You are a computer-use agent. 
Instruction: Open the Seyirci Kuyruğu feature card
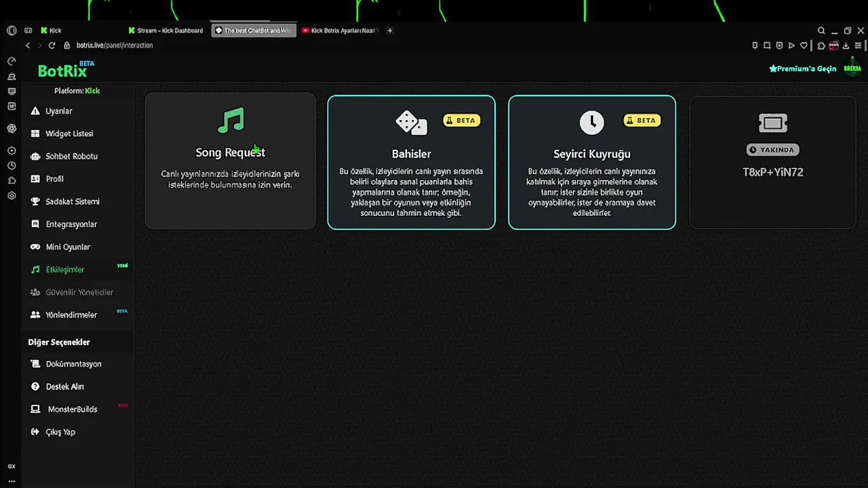click(x=592, y=162)
